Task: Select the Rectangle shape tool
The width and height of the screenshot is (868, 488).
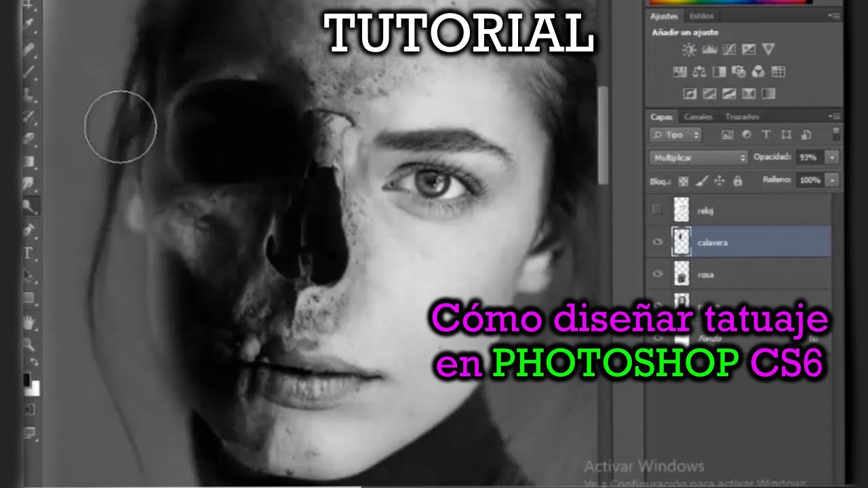Action: click(x=30, y=297)
